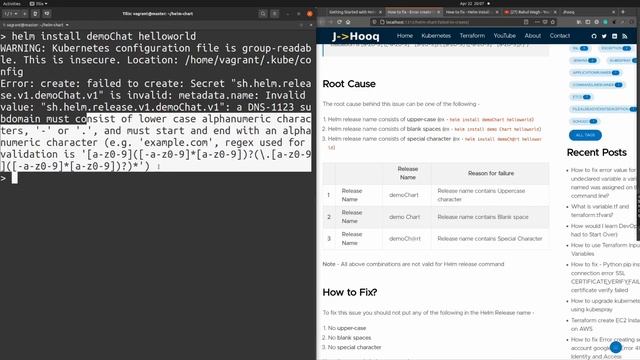This screenshot has width=640, height=360.
Task: Open the clock and calendar in the top bar
Action: [472, 4]
